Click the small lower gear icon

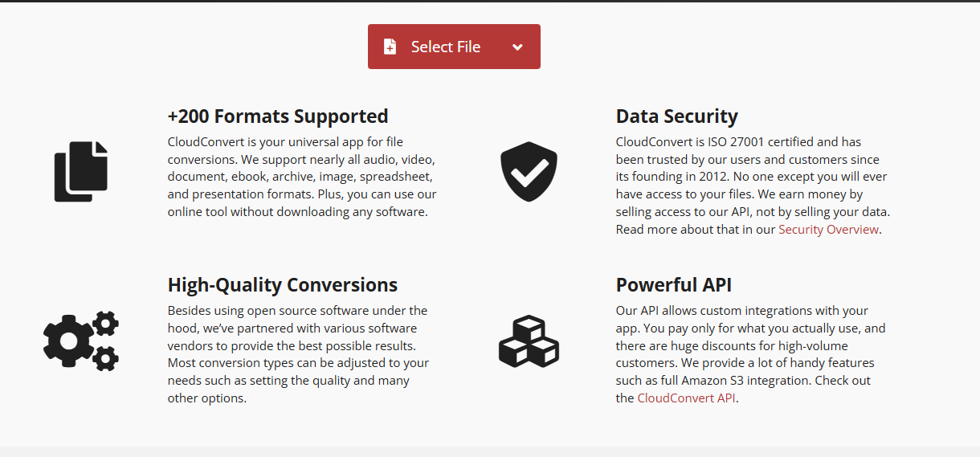point(105,357)
